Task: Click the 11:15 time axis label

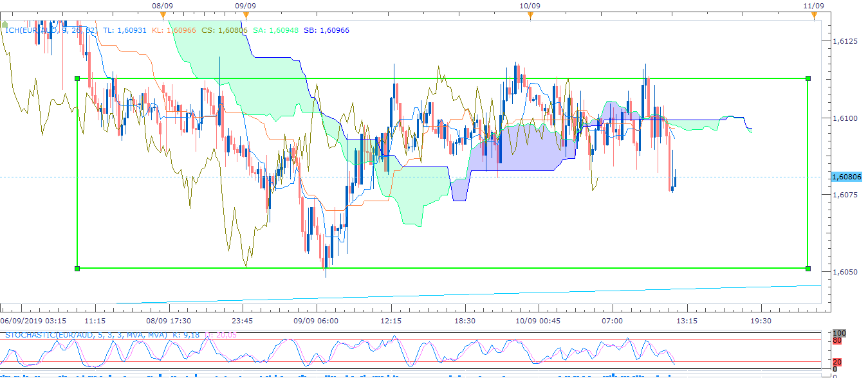Action: pos(95,320)
